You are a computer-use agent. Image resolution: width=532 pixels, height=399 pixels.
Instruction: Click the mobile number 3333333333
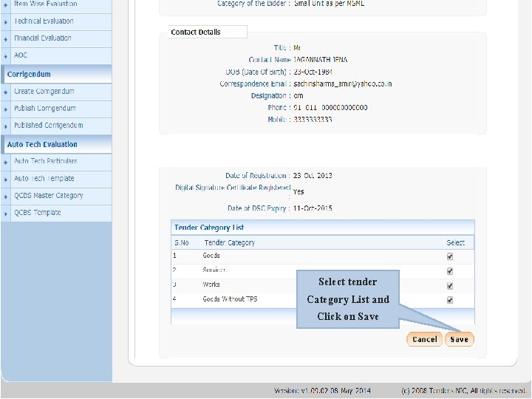(x=313, y=120)
